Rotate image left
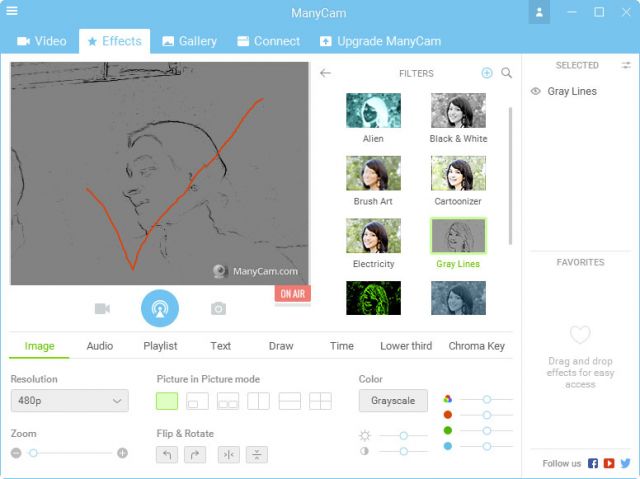 167,455
